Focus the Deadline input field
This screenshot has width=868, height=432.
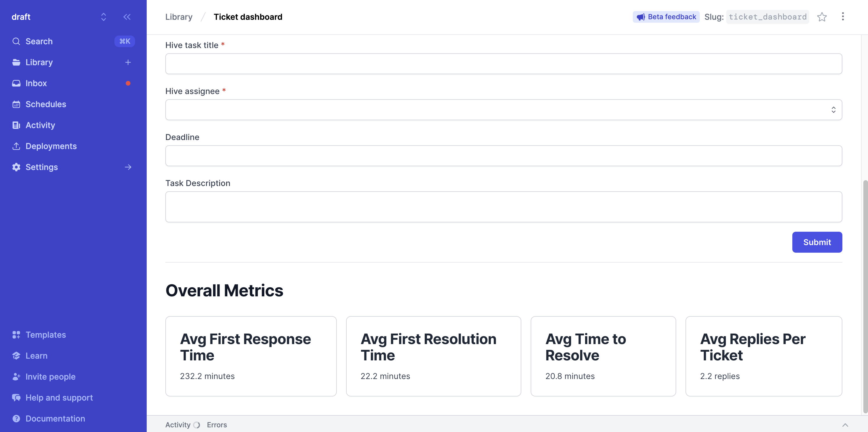click(x=503, y=156)
